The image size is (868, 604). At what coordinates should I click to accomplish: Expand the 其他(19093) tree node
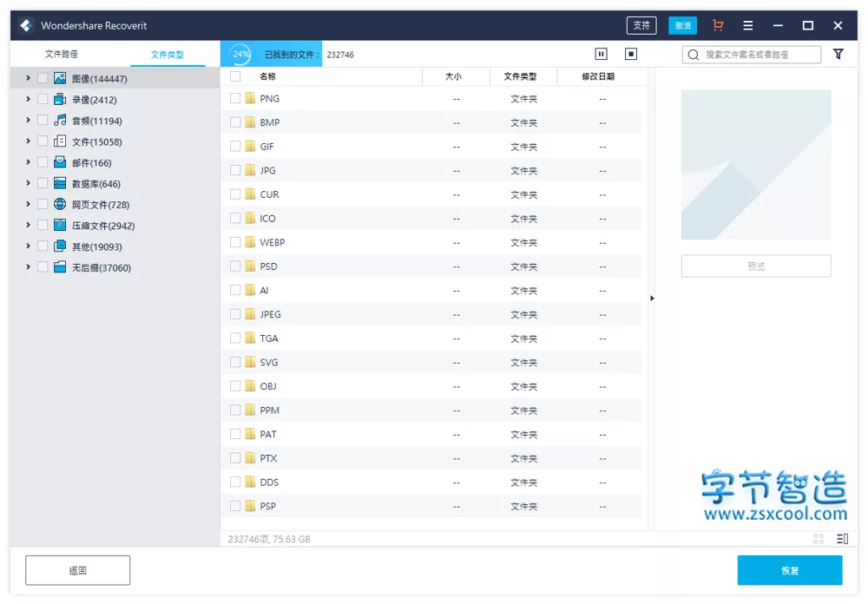(x=28, y=246)
